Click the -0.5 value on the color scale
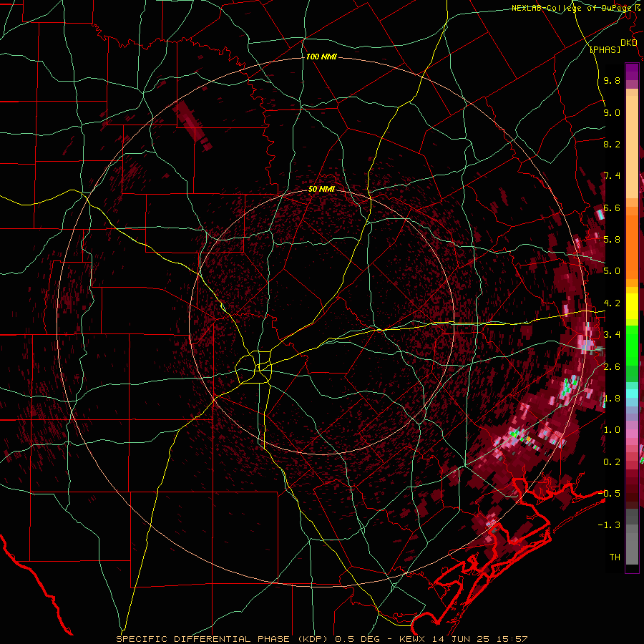 click(x=609, y=493)
